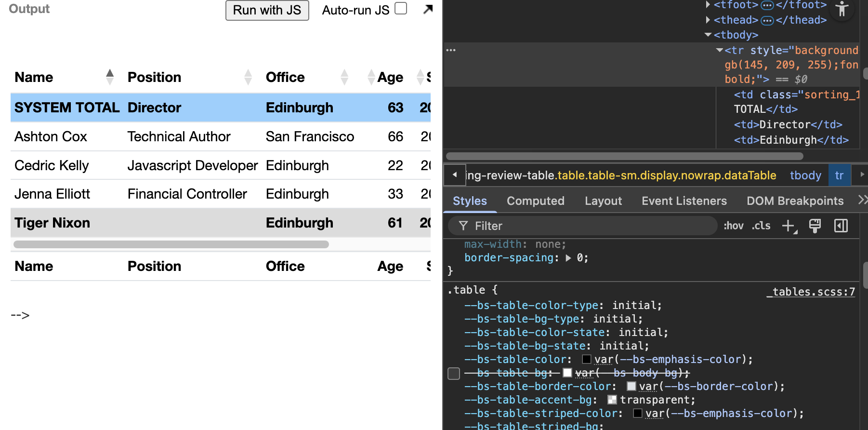Screen dimensions: 868x430
Task: Toggle the :hov element state button
Action: (733, 226)
